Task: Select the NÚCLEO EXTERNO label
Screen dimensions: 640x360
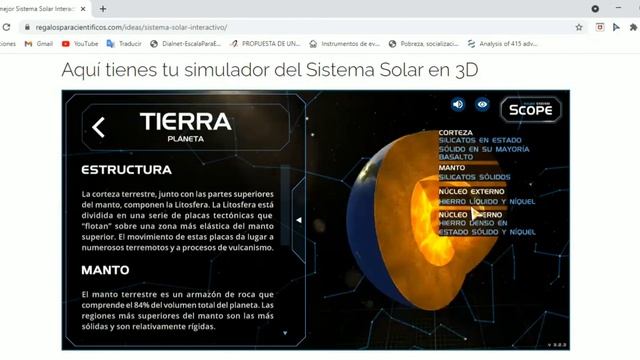Action: click(x=471, y=191)
